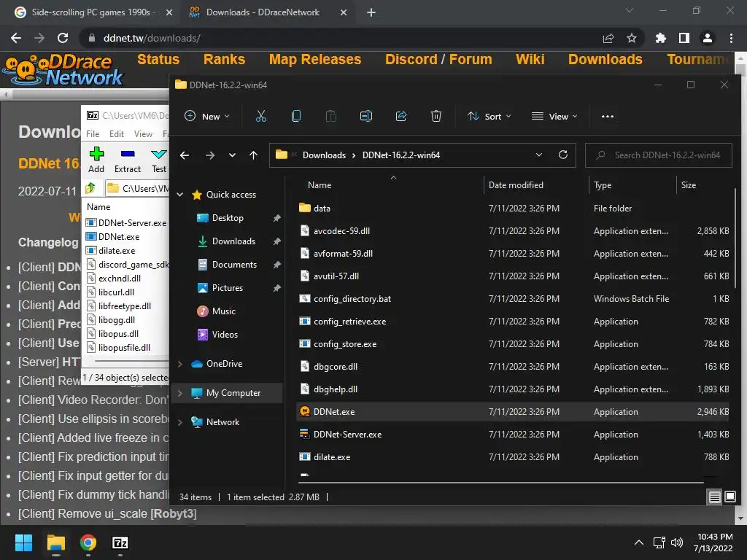Collapse the Quick access tree
Screen dimensions: 747x560
[x=180, y=194]
